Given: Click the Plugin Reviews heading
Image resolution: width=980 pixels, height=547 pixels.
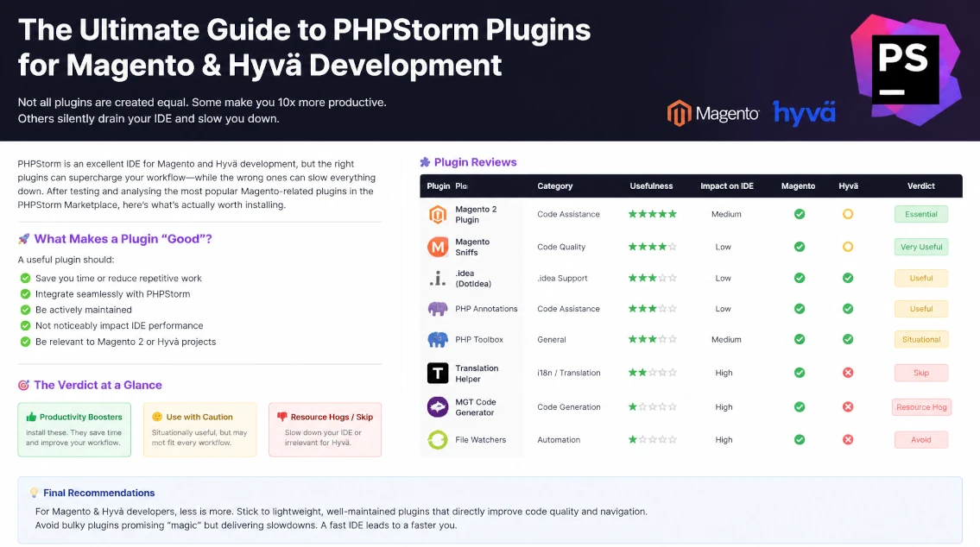Looking at the screenshot, I should (475, 162).
